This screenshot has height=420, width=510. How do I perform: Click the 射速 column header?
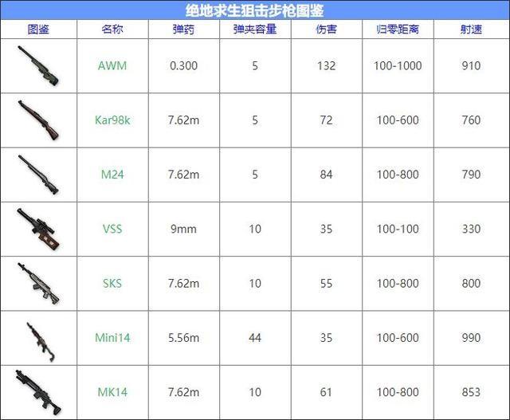[x=471, y=29]
